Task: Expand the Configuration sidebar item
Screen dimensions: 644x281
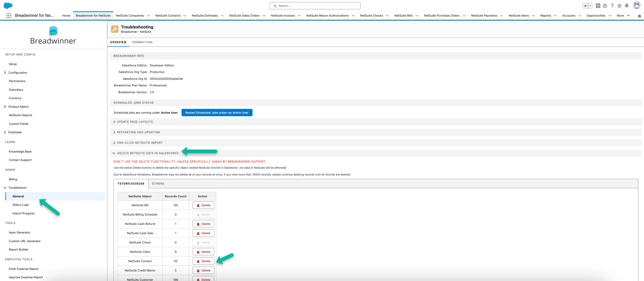Action: click(5, 73)
